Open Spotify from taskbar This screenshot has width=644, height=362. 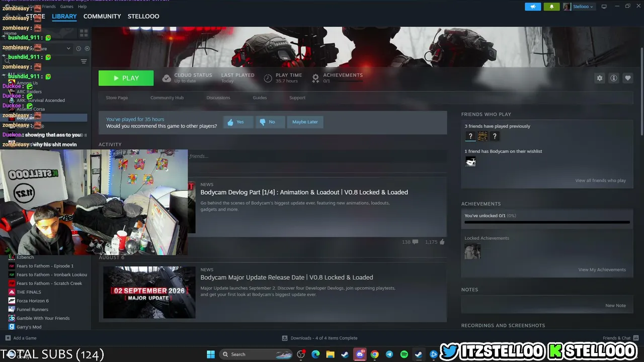pos(404,354)
